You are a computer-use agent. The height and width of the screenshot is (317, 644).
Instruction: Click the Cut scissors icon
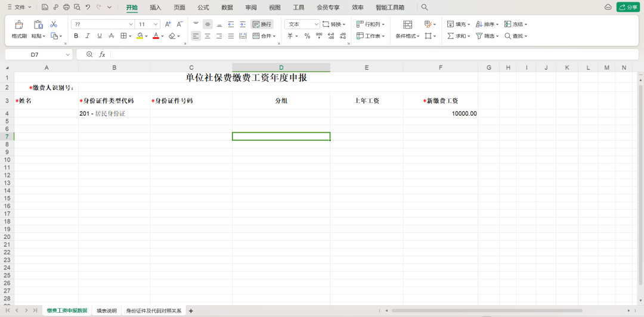pyautogui.click(x=54, y=24)
